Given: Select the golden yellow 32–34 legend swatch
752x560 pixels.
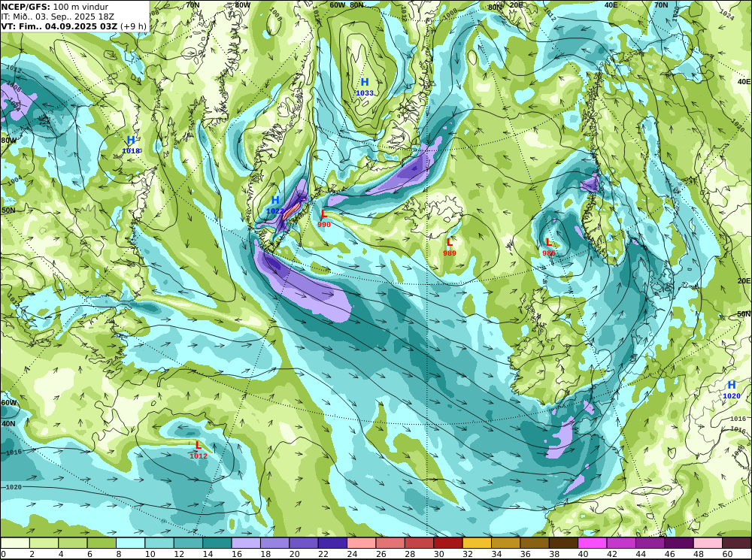Looking at the screenshot, I should 477,543.
